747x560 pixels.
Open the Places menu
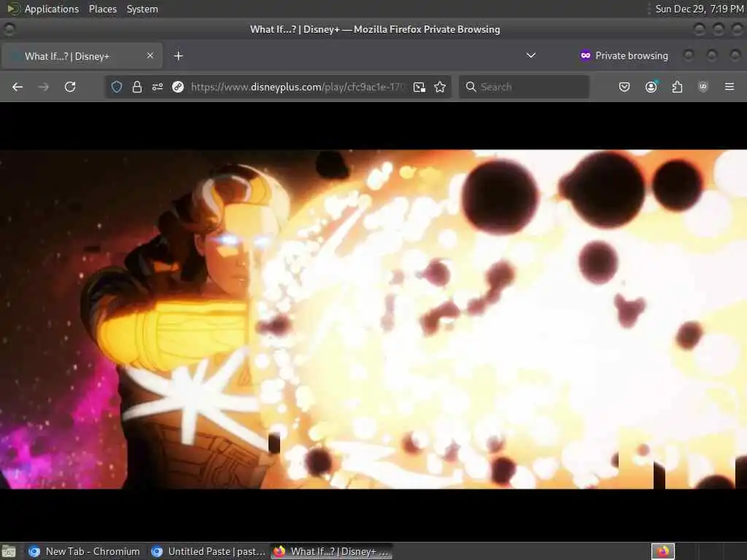click(102, 9)
